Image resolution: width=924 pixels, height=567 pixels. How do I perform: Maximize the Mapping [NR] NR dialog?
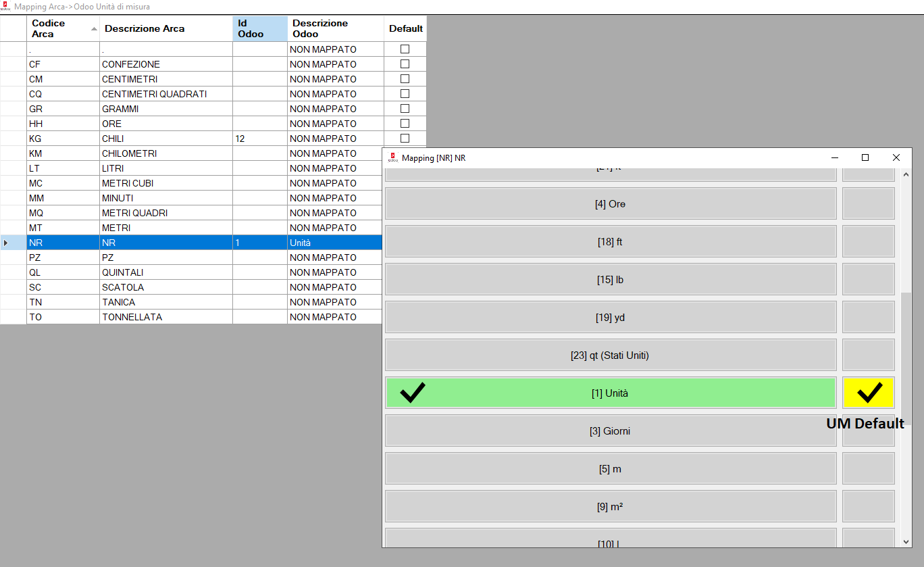point(865,157)
